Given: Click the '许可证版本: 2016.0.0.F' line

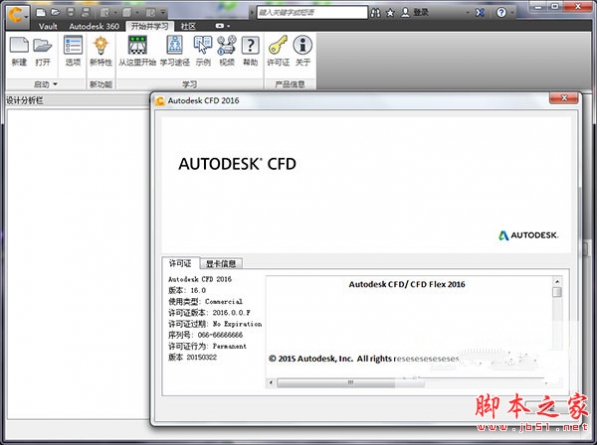Looking at the screenshot, I should pos(209,313).
